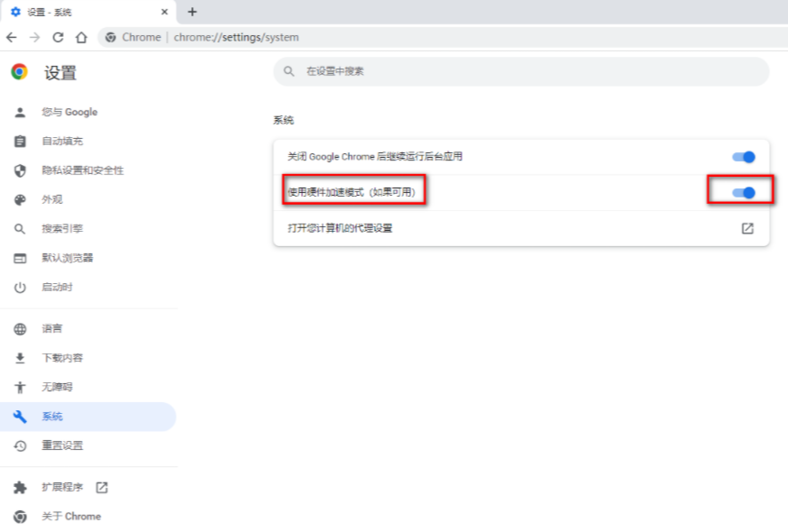
Task: Open 打开您计算机的代理设置 row
Action: coord(521,228)
